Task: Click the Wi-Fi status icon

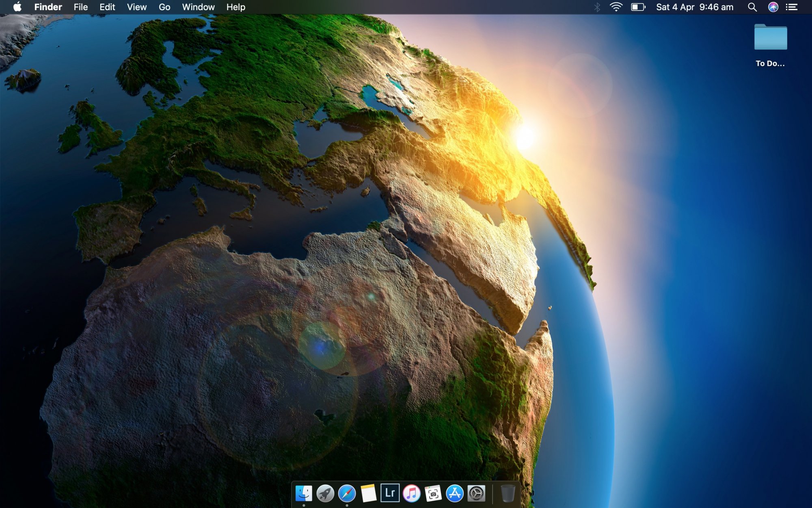Action: [616, 7]
